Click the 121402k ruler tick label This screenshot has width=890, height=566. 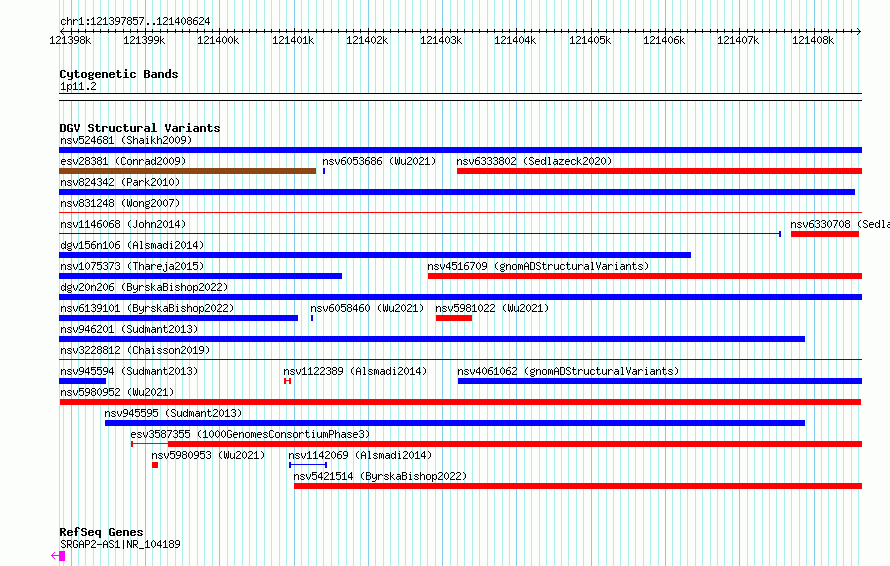[x=367, y=40]
